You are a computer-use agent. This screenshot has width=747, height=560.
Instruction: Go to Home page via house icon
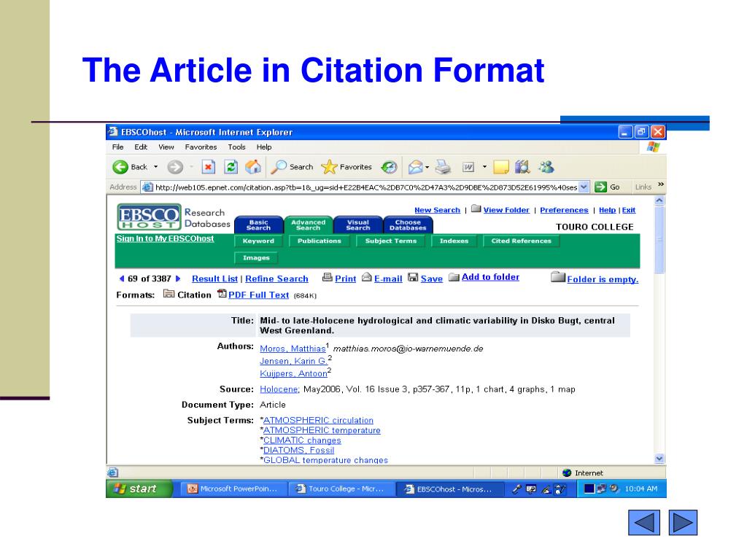click(x=253, y=167)
